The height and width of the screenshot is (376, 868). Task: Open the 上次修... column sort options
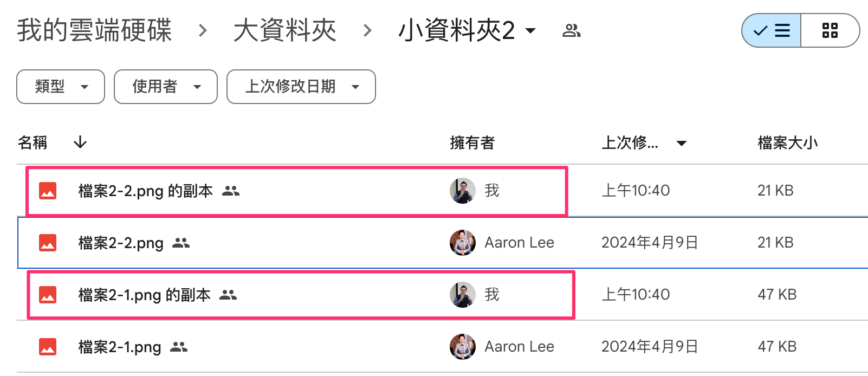[682, 143]
